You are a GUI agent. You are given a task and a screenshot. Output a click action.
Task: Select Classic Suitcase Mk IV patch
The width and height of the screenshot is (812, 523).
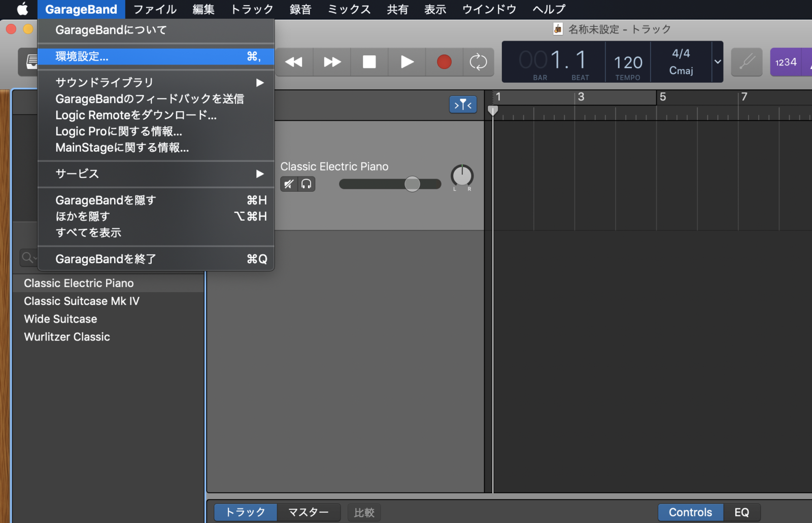click(x=108, y=301)
